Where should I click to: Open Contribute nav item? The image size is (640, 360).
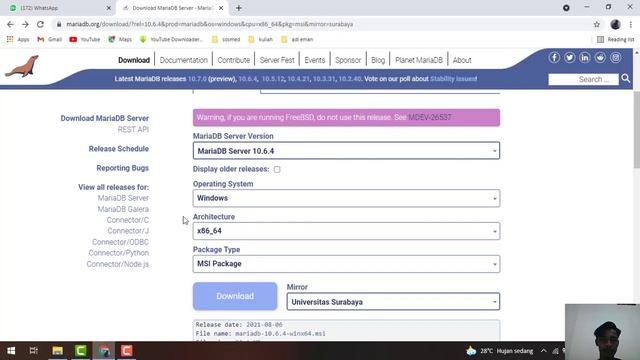click(x=233, y=60)
